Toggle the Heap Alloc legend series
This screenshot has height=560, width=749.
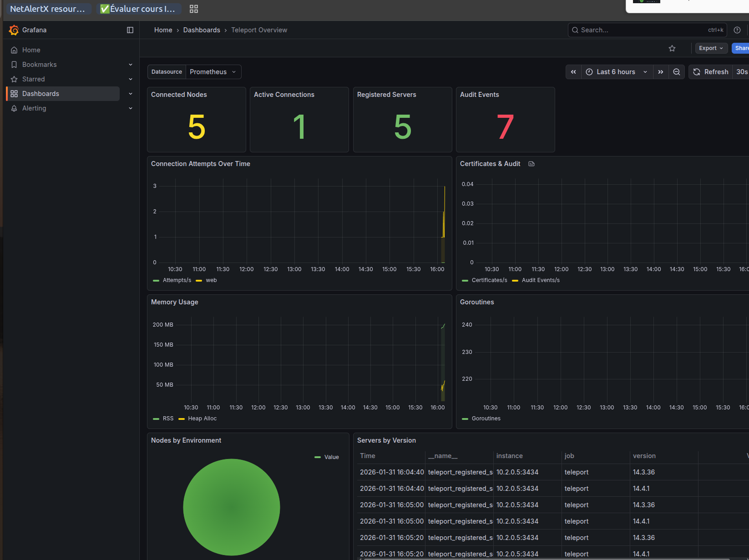[x=202, y=419]
